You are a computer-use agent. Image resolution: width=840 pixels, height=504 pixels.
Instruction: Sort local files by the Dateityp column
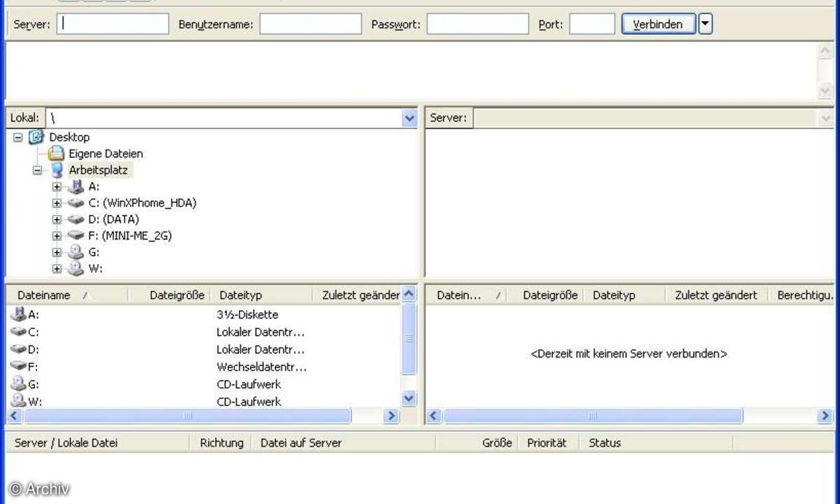coord(240,295)
